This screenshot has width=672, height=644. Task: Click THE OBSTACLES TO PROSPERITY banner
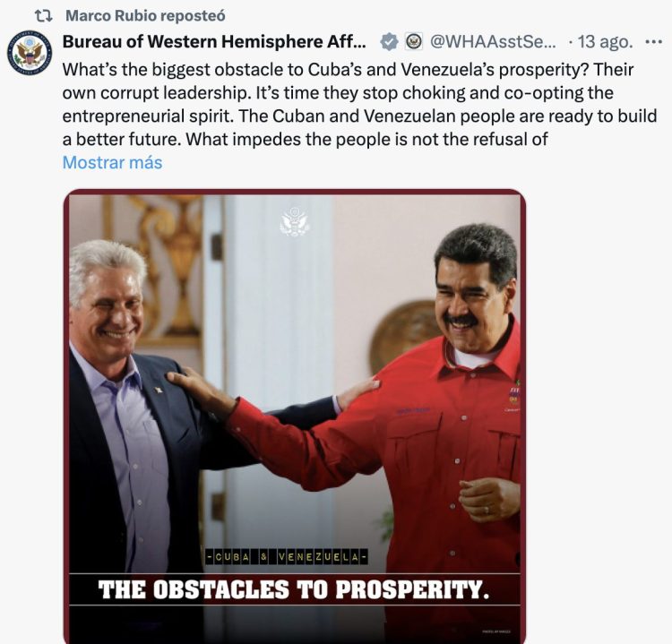(x=295, y=589)
